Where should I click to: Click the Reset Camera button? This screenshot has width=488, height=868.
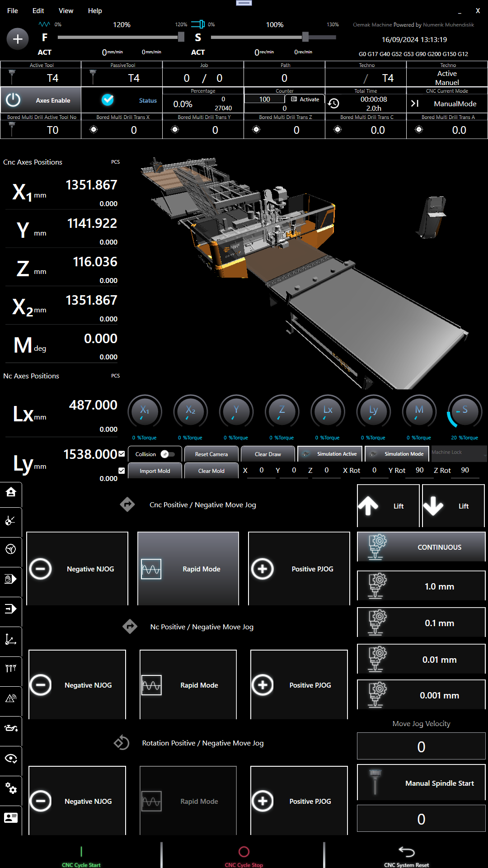pyautogui.click(x=211, y=454)
